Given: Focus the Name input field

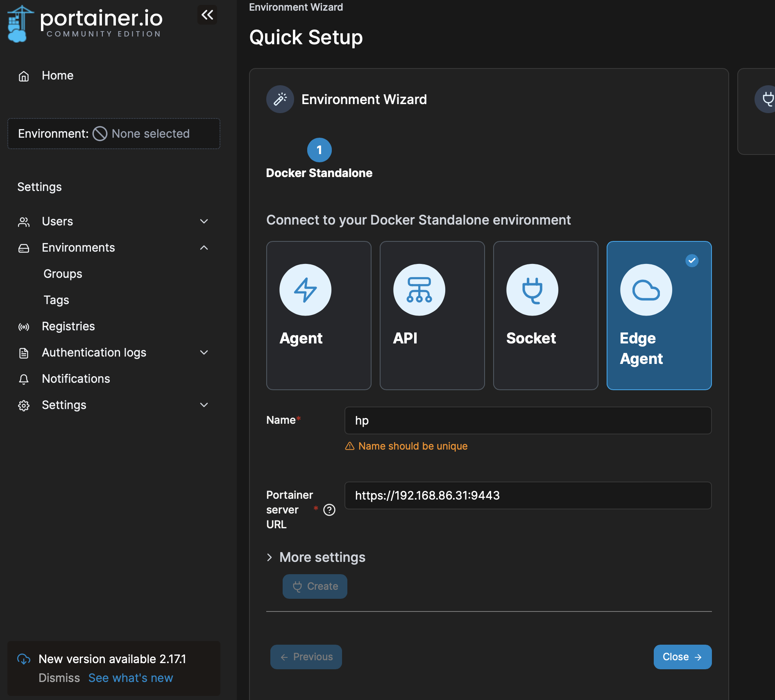Looking at the screenshot, I should click(528, 420).
